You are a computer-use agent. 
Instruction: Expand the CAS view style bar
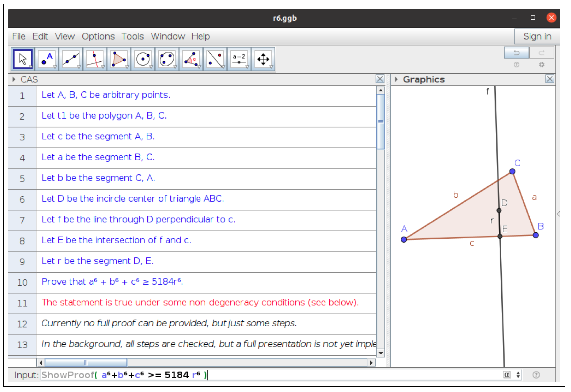click(x=14, y=79)
